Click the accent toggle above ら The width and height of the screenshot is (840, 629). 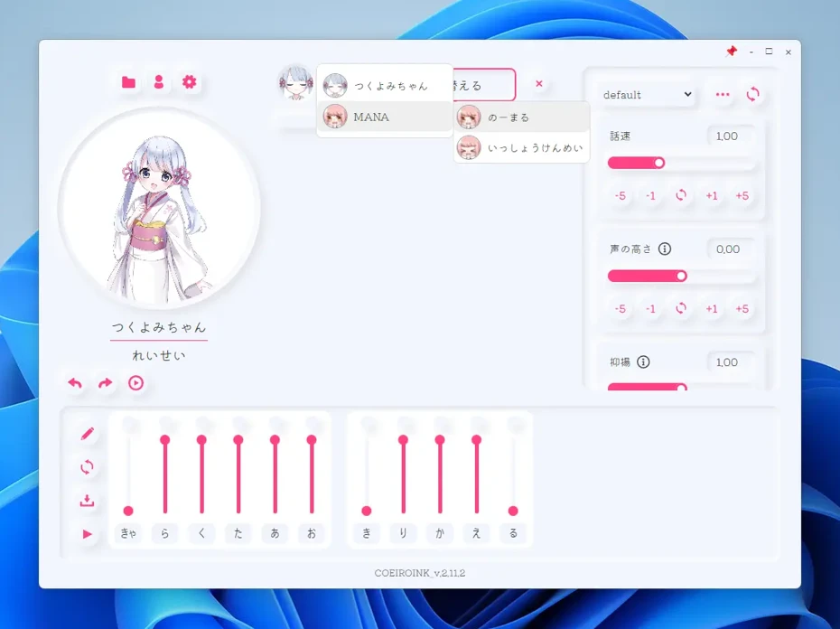pos(165,424)
